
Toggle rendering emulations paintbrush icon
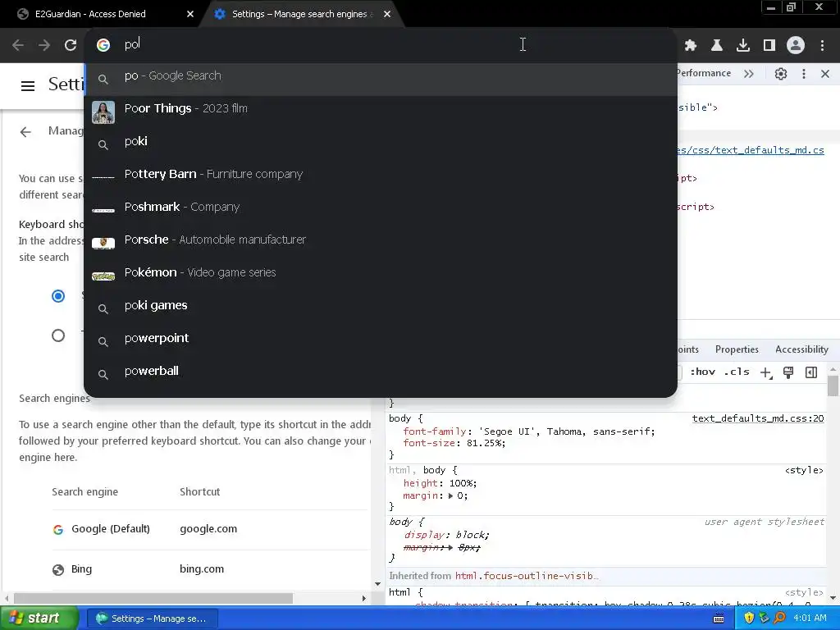788,372
